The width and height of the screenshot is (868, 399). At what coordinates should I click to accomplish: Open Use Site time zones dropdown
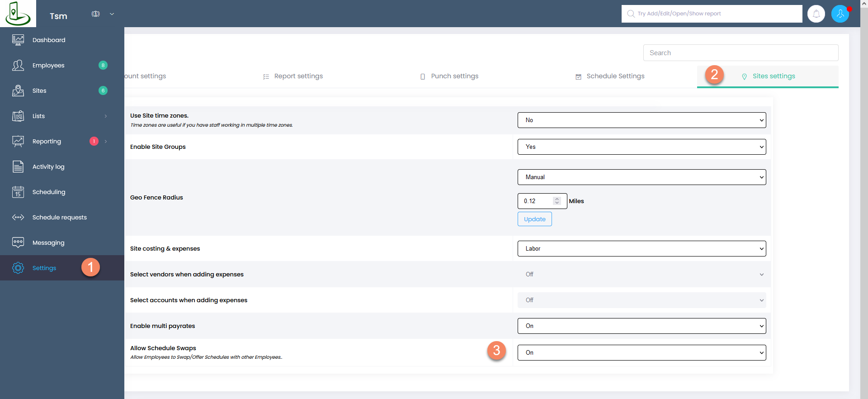click(642, 120)
